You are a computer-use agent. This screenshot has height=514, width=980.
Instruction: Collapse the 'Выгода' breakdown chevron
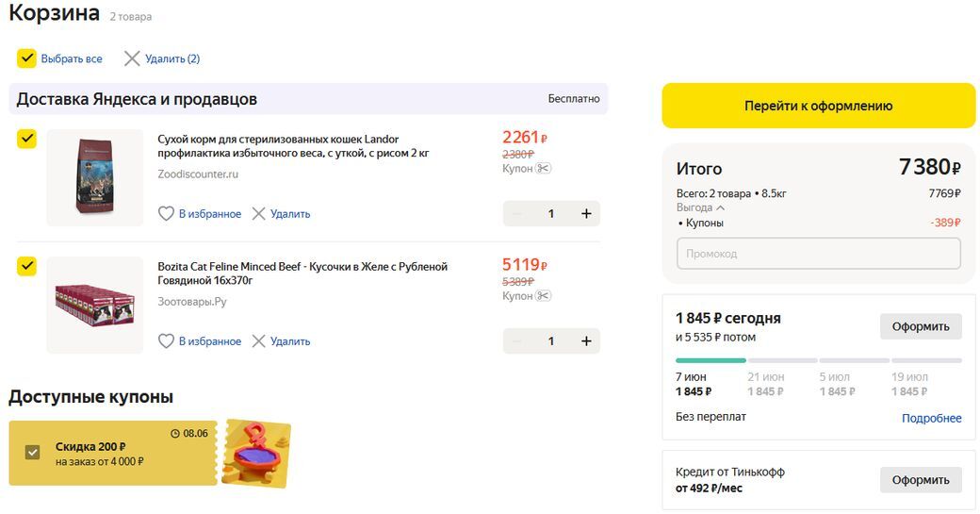click(721, 207)
